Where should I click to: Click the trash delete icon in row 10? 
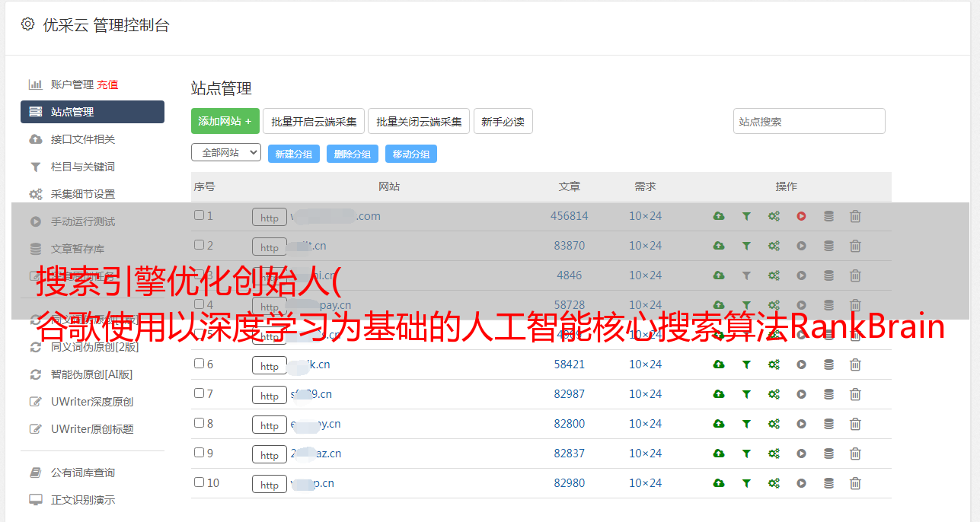(x=855, y=483)
